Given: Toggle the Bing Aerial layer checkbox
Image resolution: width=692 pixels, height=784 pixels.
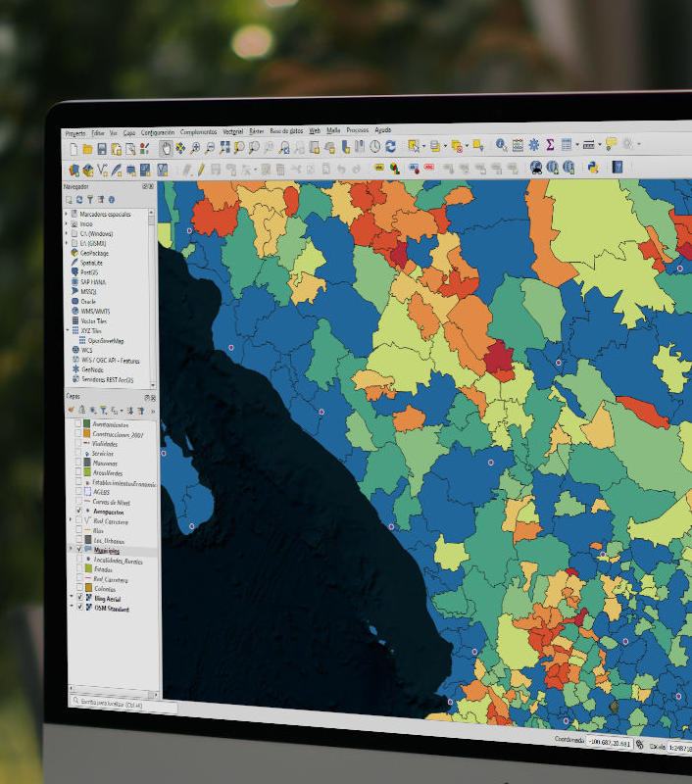Looking at the screenshot, I should [x=79, y=597].
